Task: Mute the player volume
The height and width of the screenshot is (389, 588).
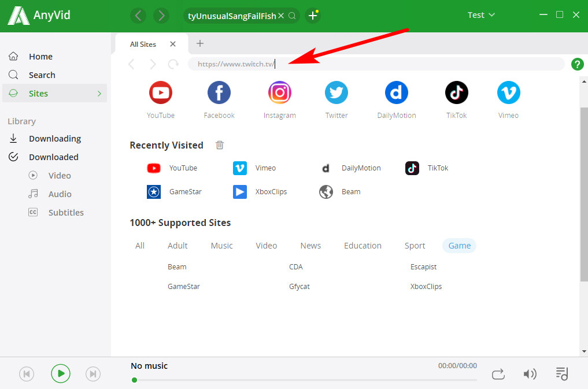Action: (530, 374)
